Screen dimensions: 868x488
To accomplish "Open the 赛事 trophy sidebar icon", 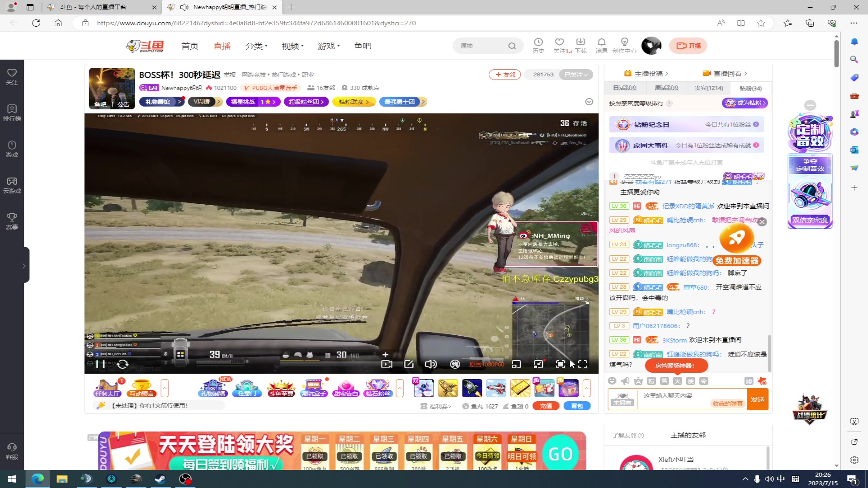I will [12, 221].
